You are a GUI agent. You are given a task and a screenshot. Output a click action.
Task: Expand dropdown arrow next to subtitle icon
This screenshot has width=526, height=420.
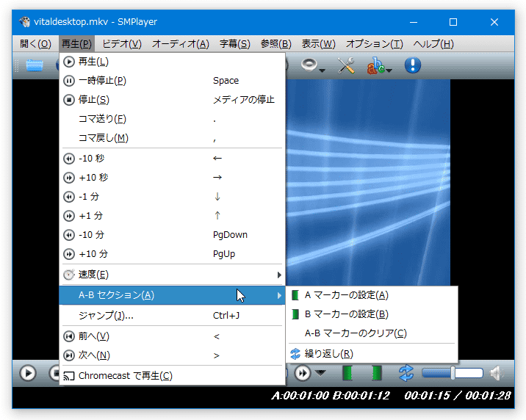(389, 70)
